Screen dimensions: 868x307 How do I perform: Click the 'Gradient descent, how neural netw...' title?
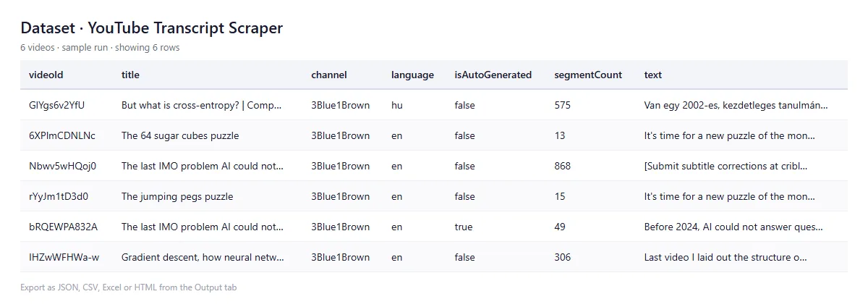(203, 257)
